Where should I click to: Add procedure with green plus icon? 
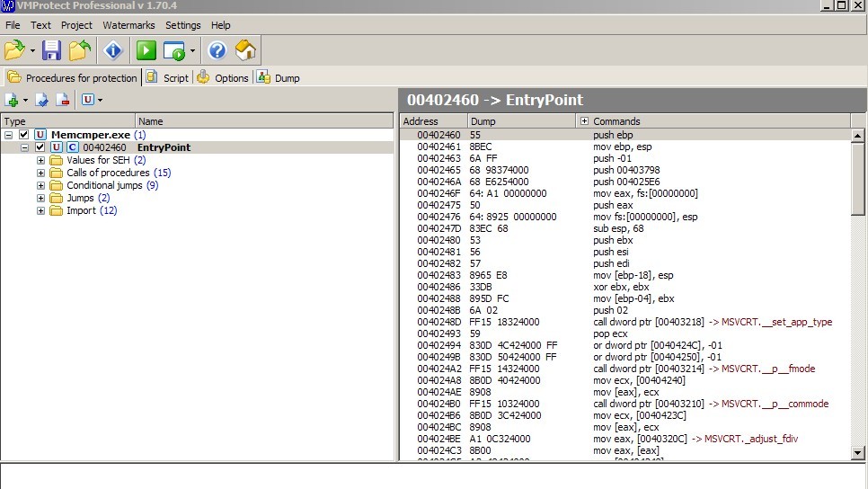(x=12, y=101)
